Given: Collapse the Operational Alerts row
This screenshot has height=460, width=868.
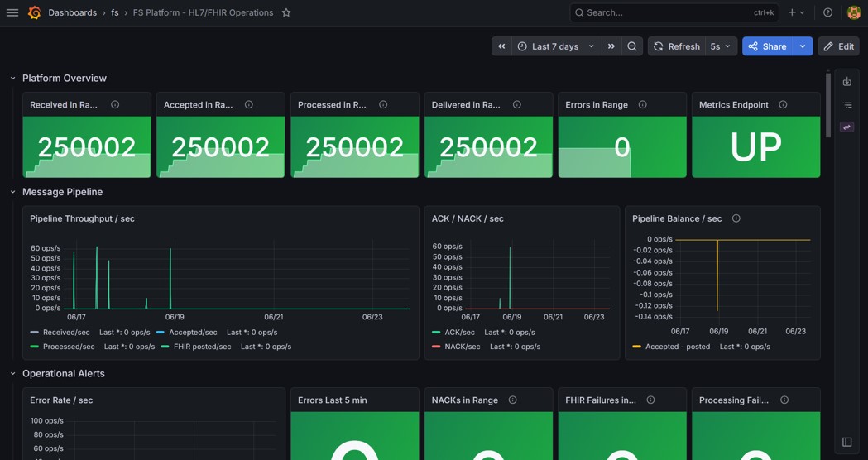Looking at the screenshot, I should click(x=12, y=374).
